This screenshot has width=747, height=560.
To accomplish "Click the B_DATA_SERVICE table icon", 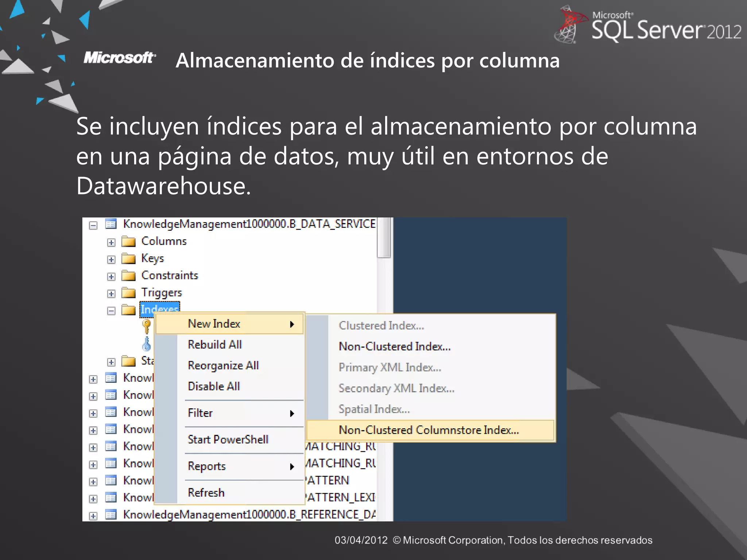I will coord(111,224).
